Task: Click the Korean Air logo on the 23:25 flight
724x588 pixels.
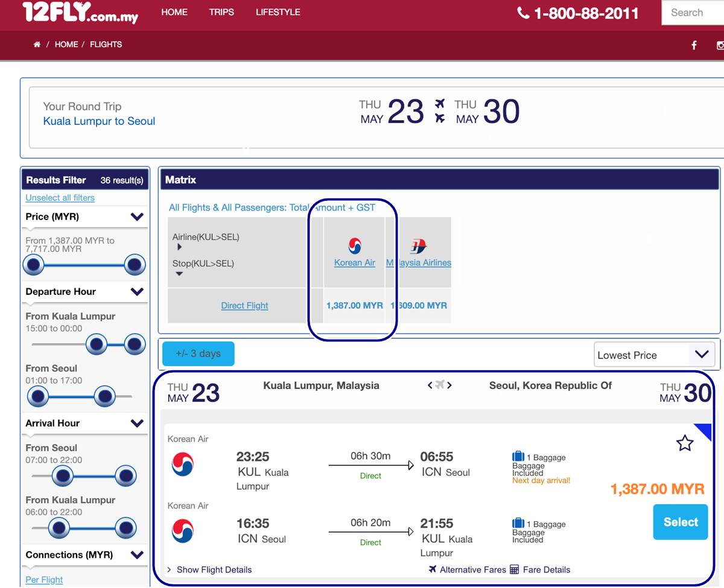Action: 183,465
